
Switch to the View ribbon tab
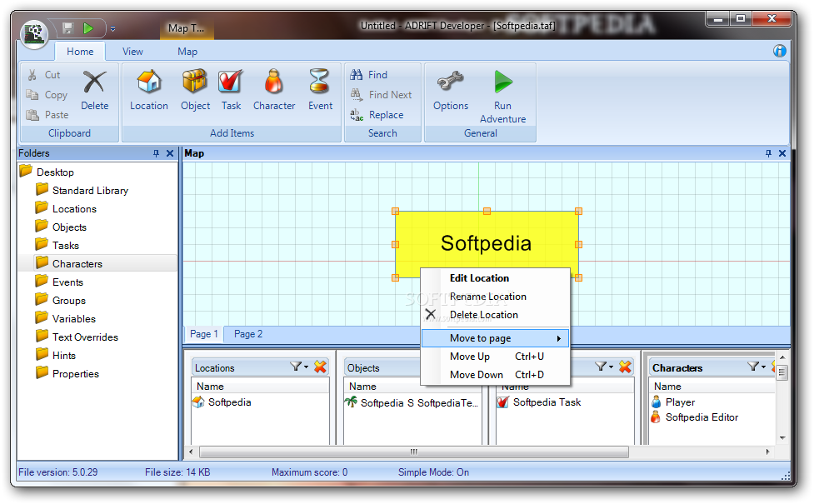click(132, 52)
